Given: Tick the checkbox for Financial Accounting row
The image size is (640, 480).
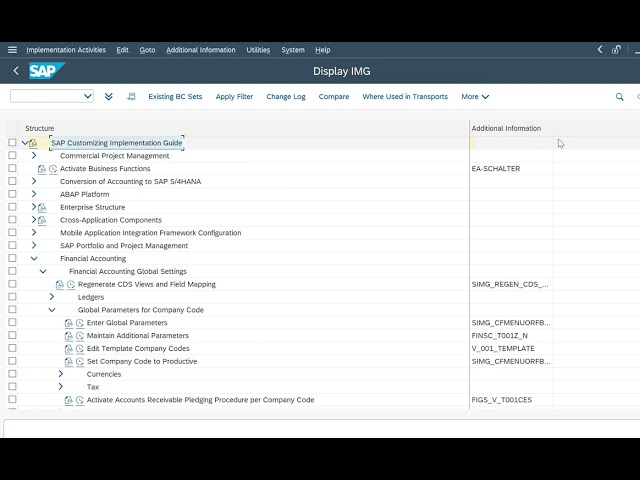Looking at the screenshot, I should tap(12, 258).
